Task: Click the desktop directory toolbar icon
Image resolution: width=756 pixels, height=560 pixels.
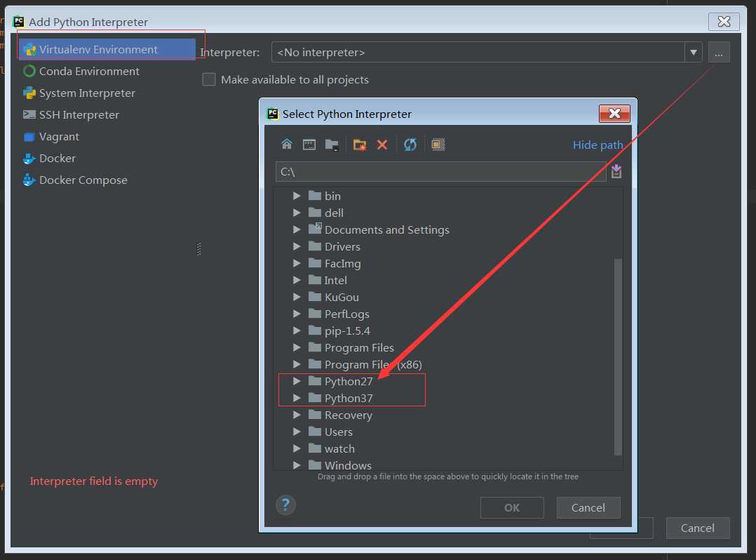Action: [x=309, y=145]
